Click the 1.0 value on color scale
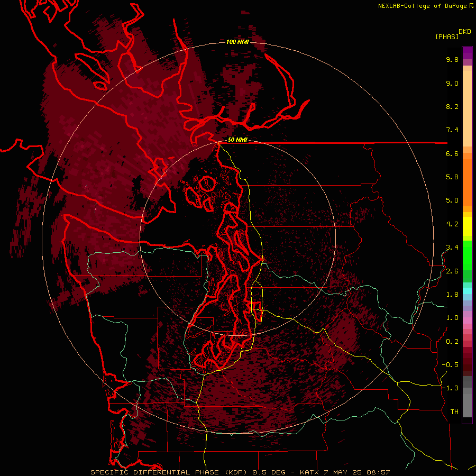 point(452,318)
